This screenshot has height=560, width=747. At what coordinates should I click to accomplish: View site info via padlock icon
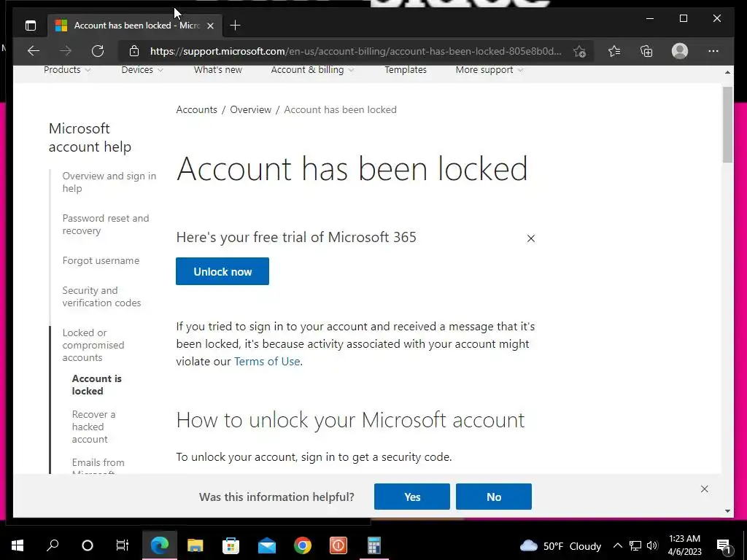(x=134, y=51)
